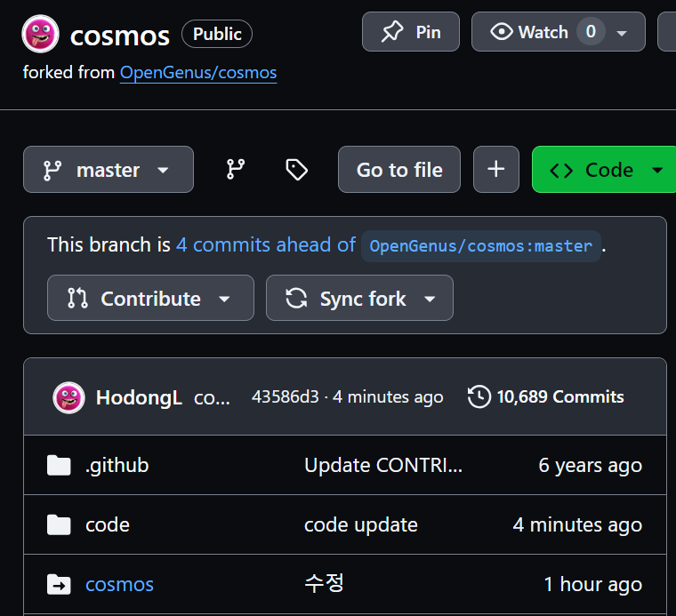Click the Watch eye button

529,32
